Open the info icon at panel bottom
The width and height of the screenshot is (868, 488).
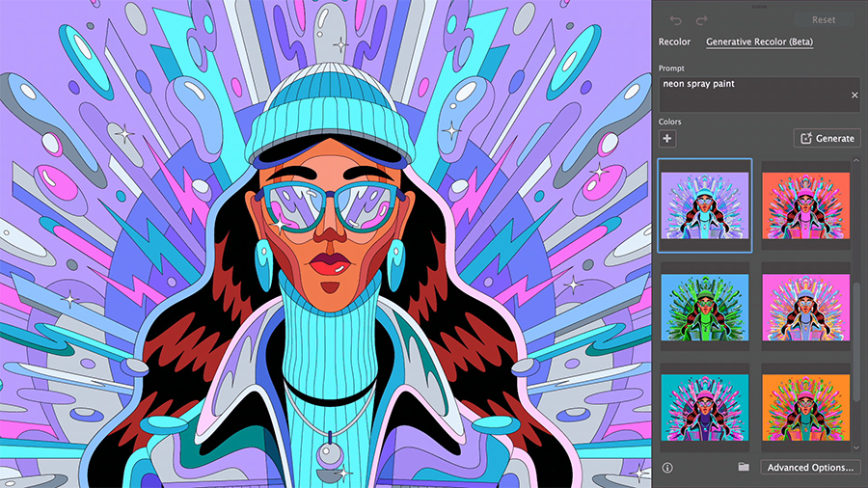[x=667, y=468]
